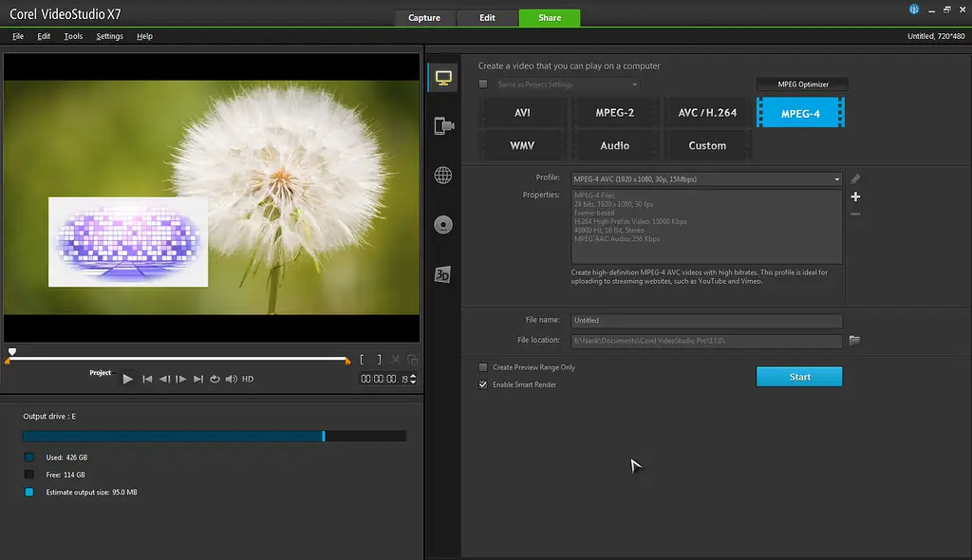
Task: Select the WMV format option
Action: (523, 145)
